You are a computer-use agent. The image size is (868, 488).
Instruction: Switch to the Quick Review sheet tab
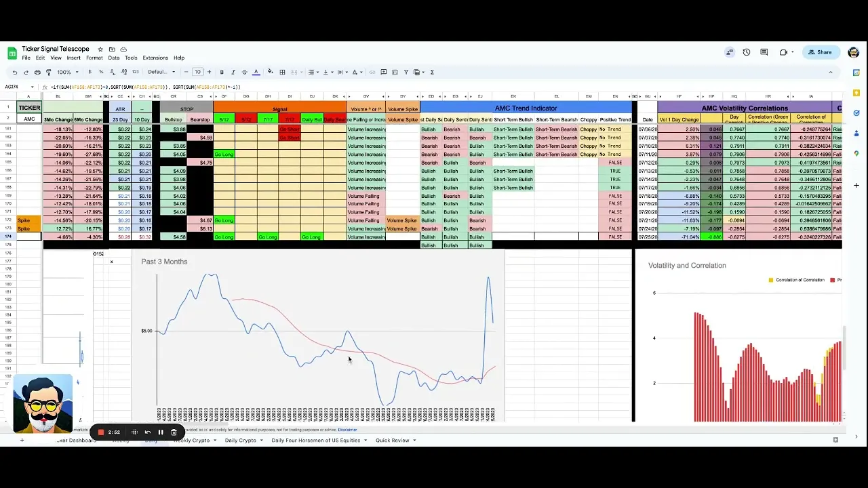click(x=393, y=440)
